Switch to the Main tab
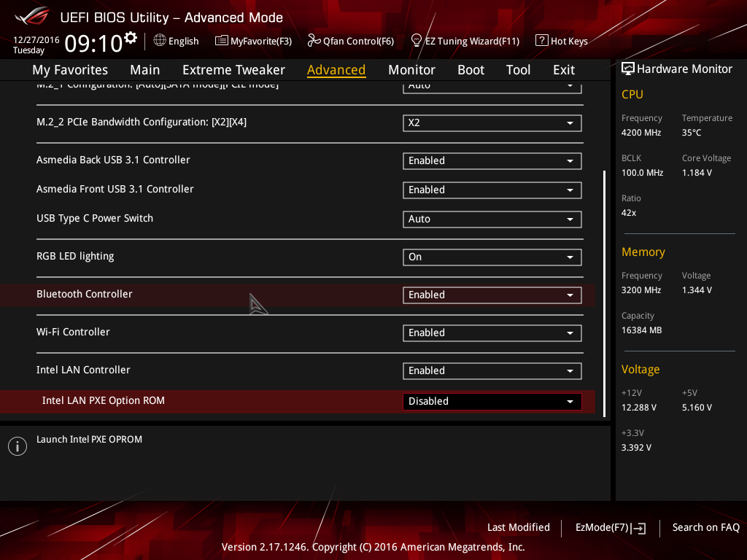This screenshot has width=747, height=560. click(145, 70)
